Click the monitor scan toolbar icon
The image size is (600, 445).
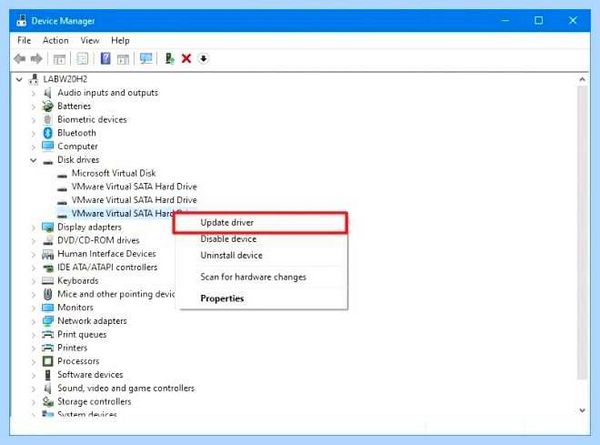tap(146, 59)
